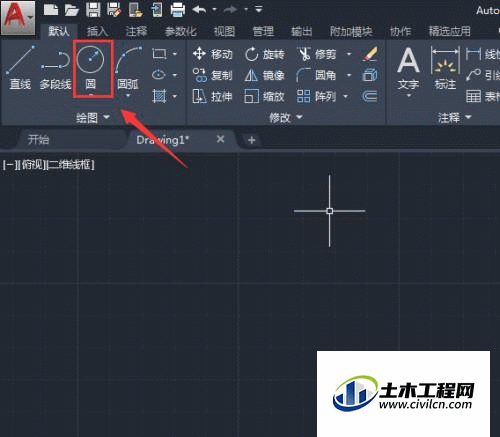Create a new drawing from quick access toolbar
Viewport: 500px width, 437px height.
[51, 9]
